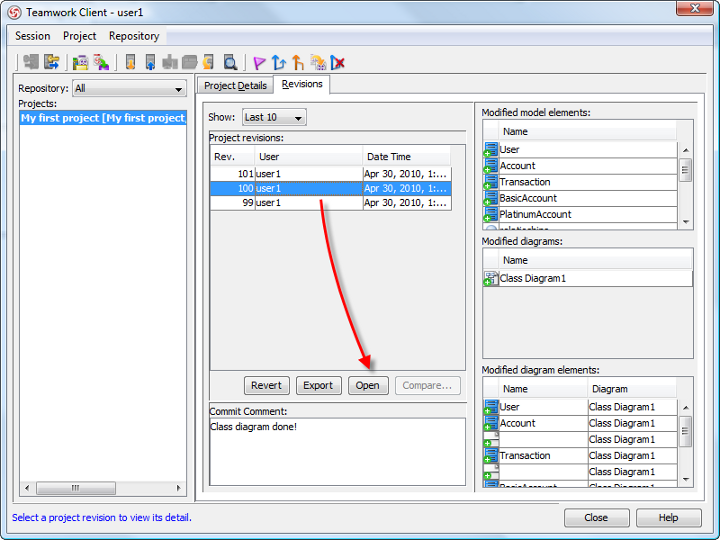Screen dimensions: 720x540
Task: Click the Rev. column header
Action: tap(233, 157)
